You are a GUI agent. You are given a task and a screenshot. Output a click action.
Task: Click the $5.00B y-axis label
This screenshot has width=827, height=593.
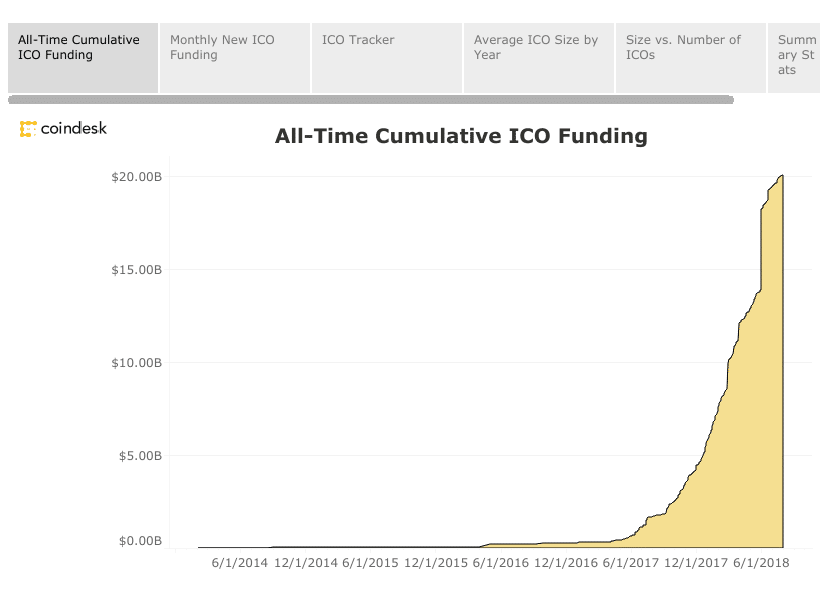(x=140, y=456)
